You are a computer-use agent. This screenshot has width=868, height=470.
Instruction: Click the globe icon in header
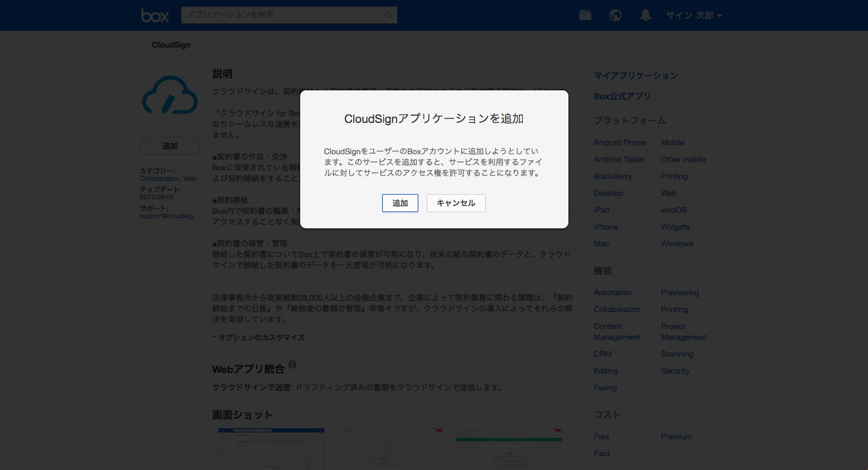[x=615, y=16]
